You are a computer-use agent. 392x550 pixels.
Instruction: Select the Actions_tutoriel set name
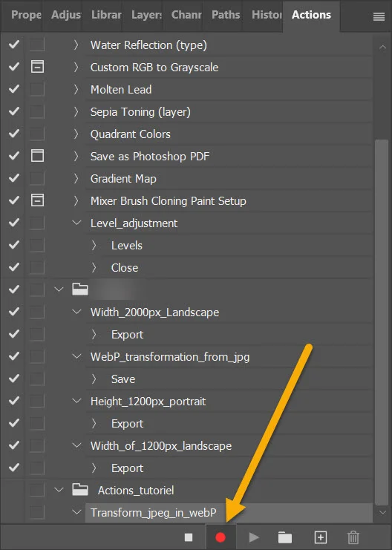pyautogui.click(x=136, y=490)
